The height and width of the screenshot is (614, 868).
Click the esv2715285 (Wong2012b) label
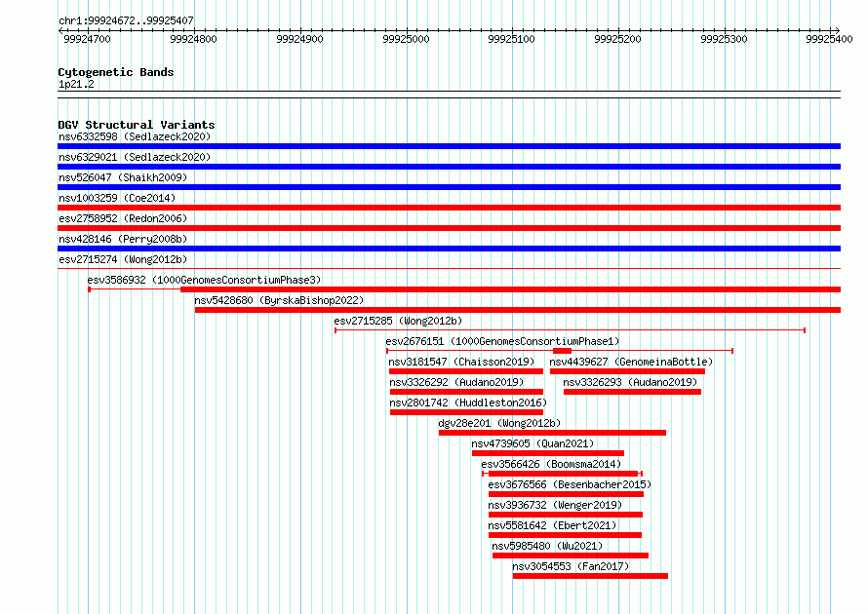(x=398, y=321)
